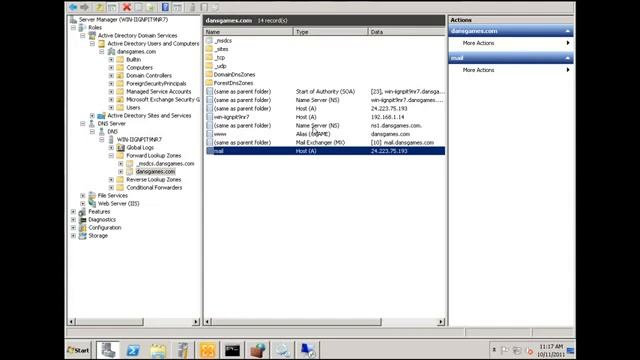Expand the _msdcs.dansgames.com zone
The image size is (640, 360).
pyautogui.click(x=121, y=164)
